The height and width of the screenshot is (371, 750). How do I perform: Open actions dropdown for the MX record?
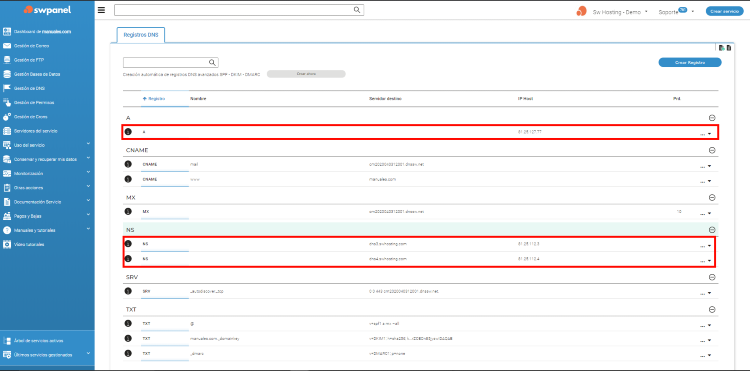[706, 213]
